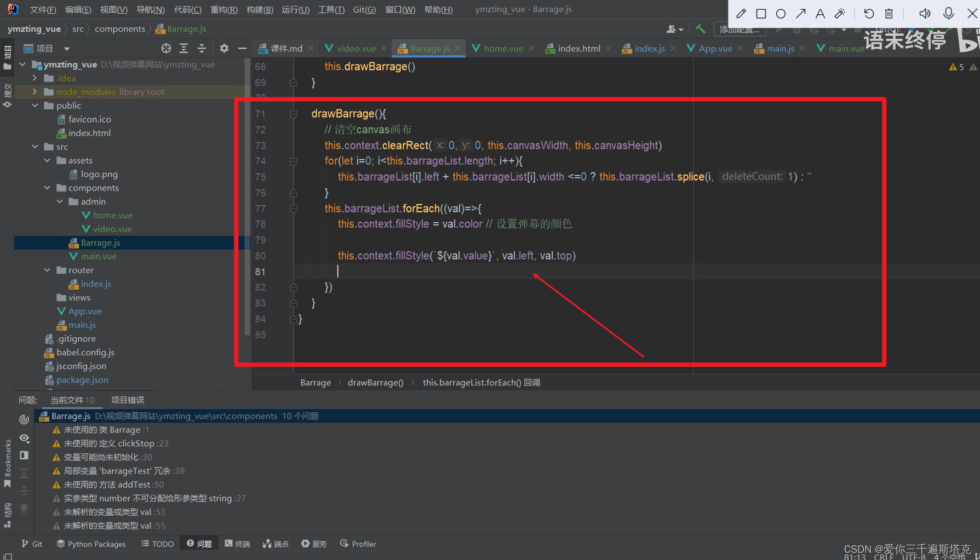Viewport: 980px width, 560px height.
Task: Toggle the speaker audio icon
Action: tap(925, 14)
